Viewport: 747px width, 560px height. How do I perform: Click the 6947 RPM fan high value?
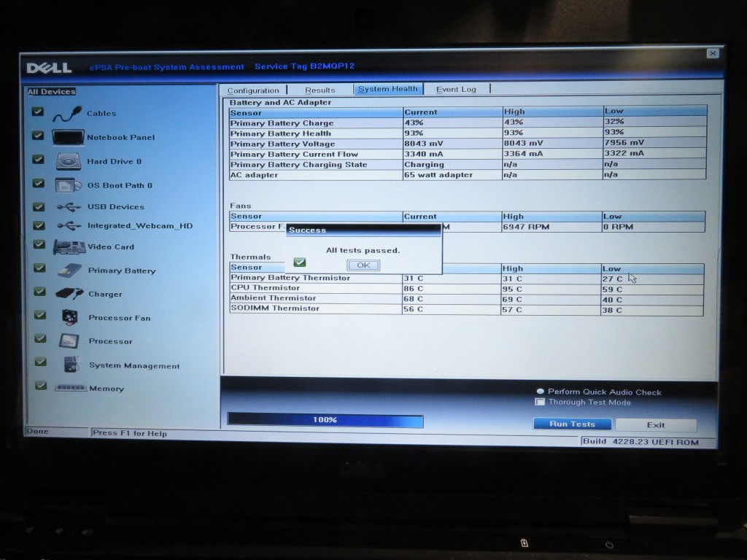pyautogui.click(x=526, y=227)
